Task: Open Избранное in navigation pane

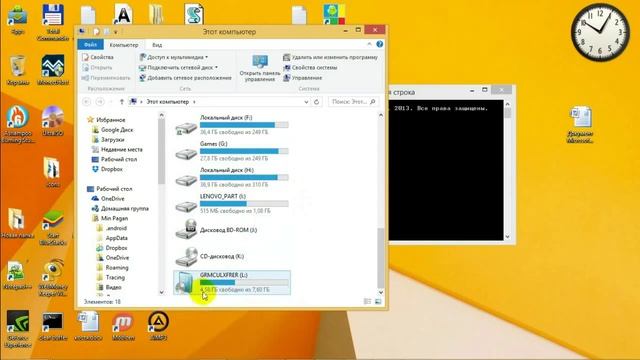Action: click(x=106, y=120)
